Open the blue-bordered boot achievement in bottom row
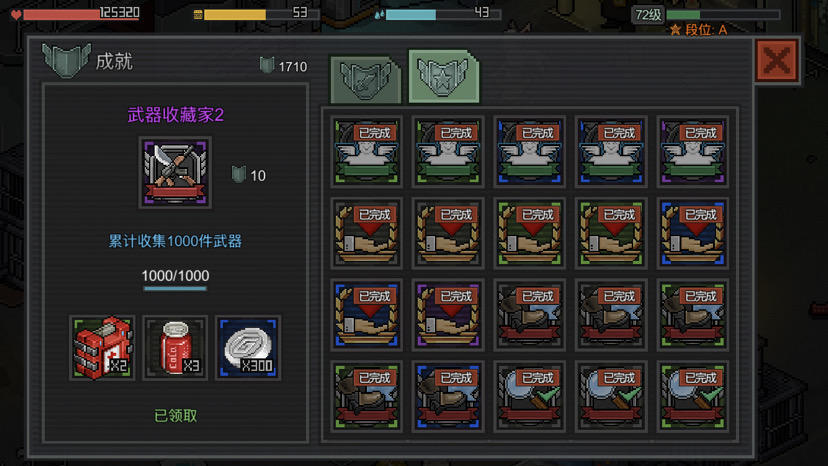This screenshot has height=466, width=828. click(x=448, y=396)
